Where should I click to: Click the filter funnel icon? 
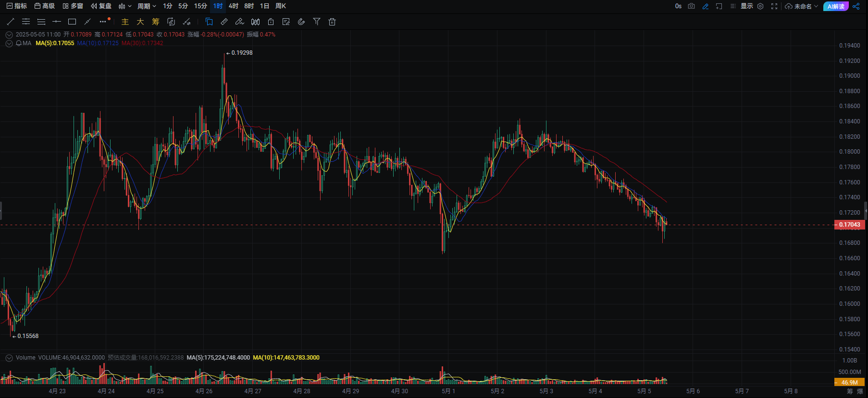317,22
